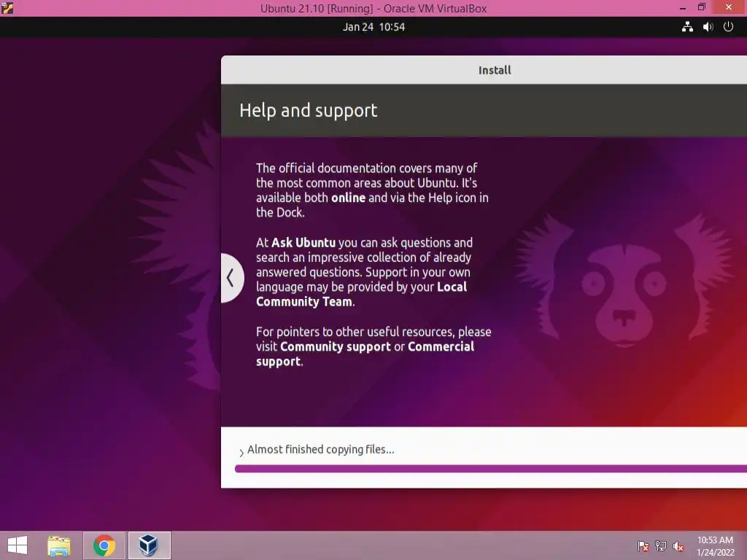
Task: Open the Windows Start button
Action: pos(18,545)
